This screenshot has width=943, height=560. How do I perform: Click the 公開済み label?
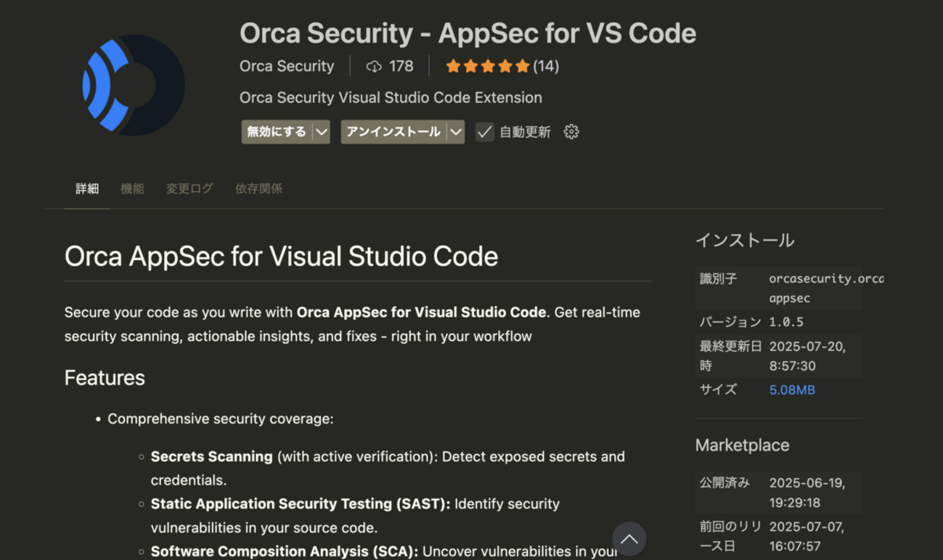(724, 483)
